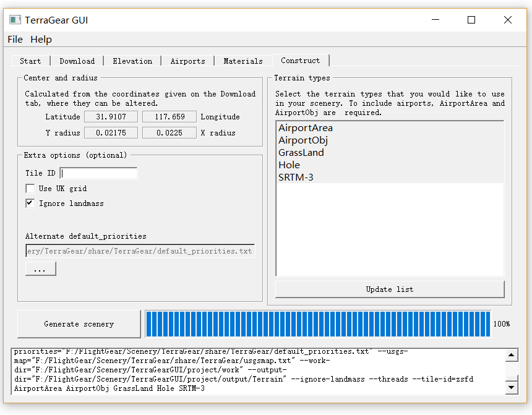532x415 pixels.
Task: Click the Latitude field showing 31.9107
Action: pyautogui.click(x=111, y=117)
